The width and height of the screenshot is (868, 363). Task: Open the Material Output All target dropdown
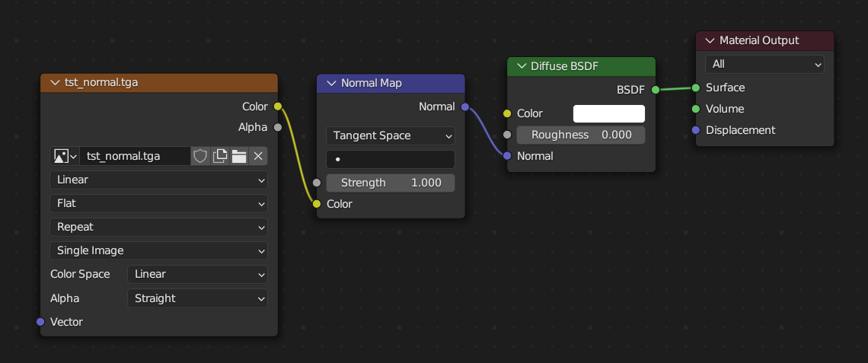click(x=764, y=64)
